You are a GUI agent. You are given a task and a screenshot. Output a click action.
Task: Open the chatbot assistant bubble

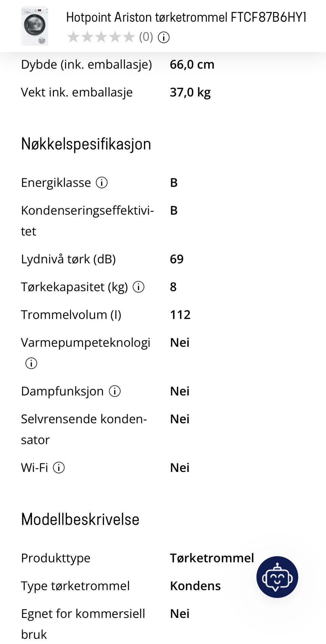pyautogui.click(x=277, y=577)
